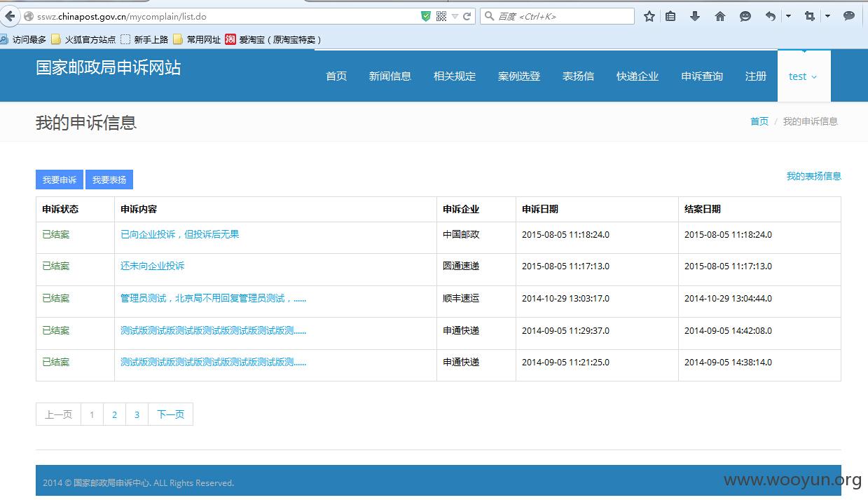Screen dimensions: 868x500
Task: Click the date 2014-10-29 13:04:44.0
Action: (728, 298)
